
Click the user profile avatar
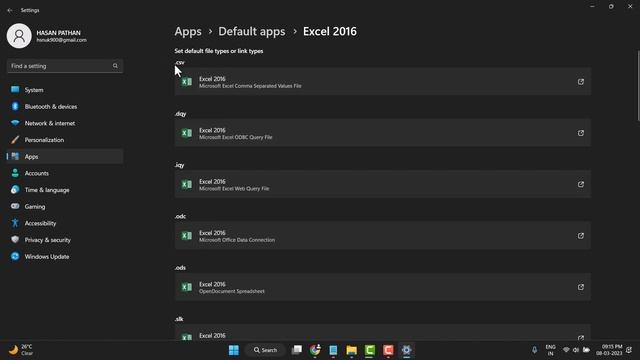click(x=19, y=36)
